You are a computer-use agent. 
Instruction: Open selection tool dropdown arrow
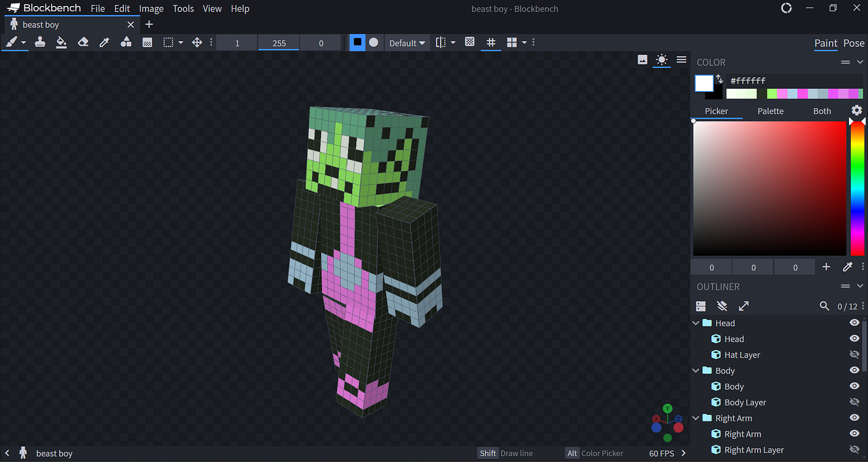click(181, 43)
